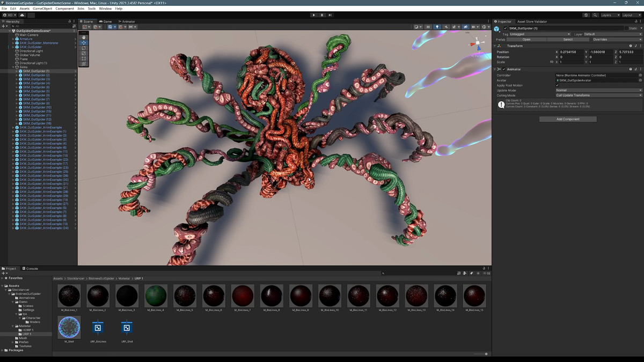Select the Rotate tool in Scene toolbar
The image size is (644, 362).
pyautogui.click(x=84, y=48)
